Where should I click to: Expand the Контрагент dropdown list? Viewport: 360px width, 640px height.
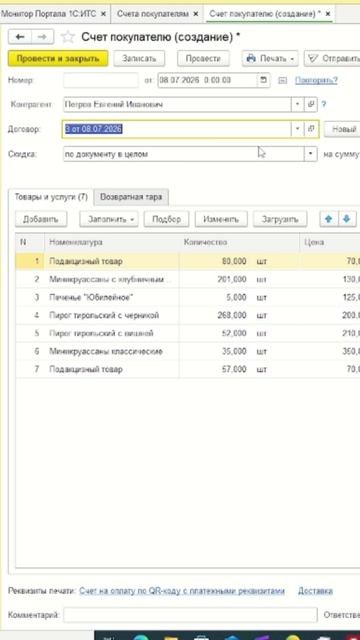point(297,104)
